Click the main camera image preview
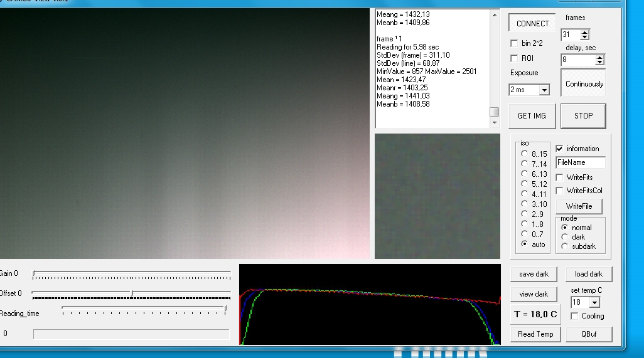This screenshot has width=644, height=358. click(x=185, y=134)
